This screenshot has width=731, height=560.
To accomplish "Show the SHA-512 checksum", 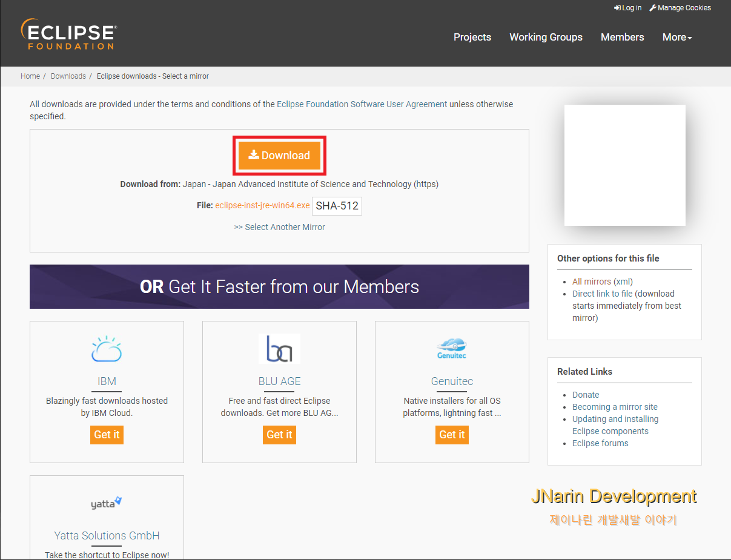I will tap(337, 206).
